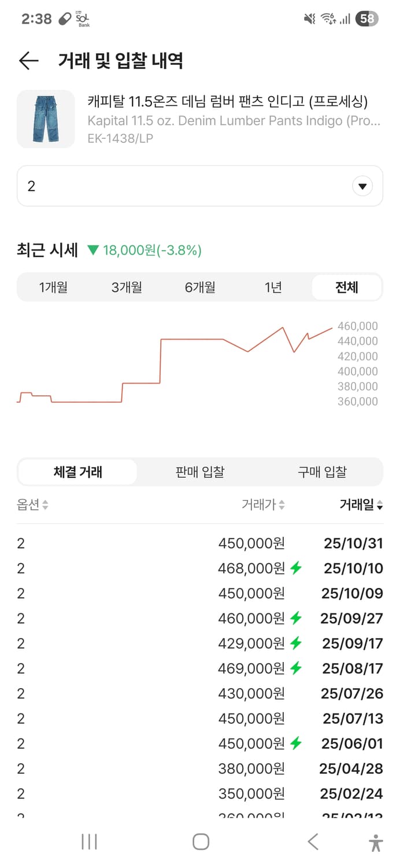Tap the express lightning icon on 25/08/17 row
This screenshot has height=868, width=400.
coord(295,668)
